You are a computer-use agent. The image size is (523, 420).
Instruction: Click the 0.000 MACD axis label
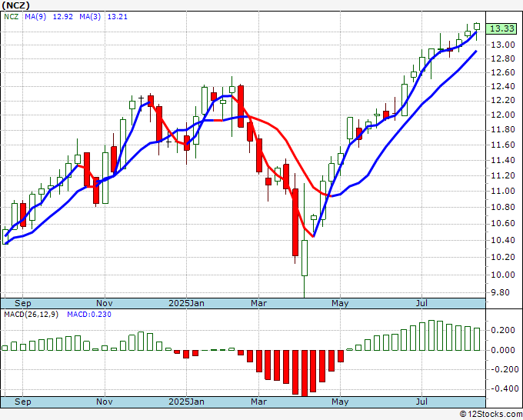[503, 350]
